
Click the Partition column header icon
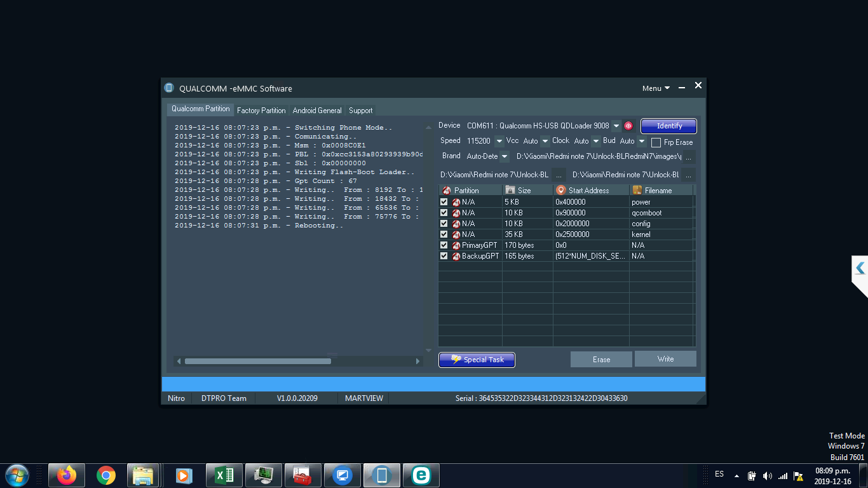pyautogui.click(x=447, y=190)
